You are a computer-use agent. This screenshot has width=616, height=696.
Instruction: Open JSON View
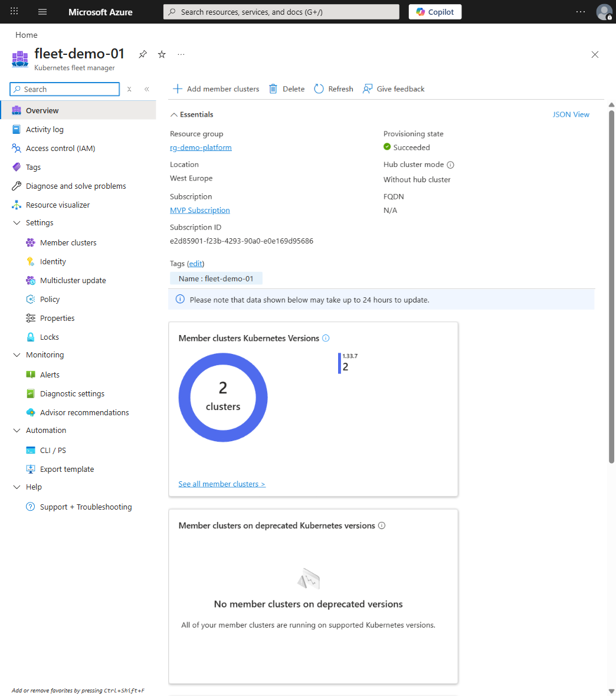coord(571,114)
